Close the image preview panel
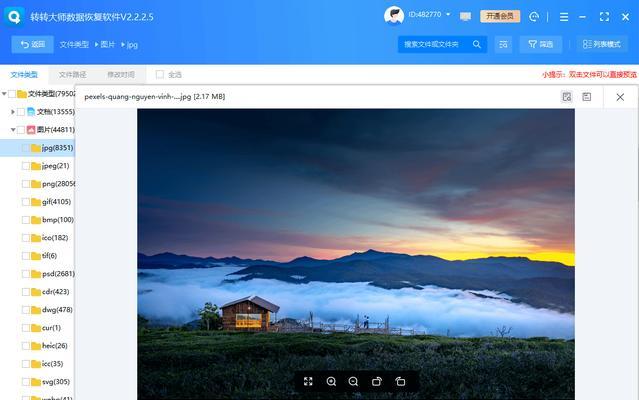Viewport: 639px width, 400px height. click(620, 97)
